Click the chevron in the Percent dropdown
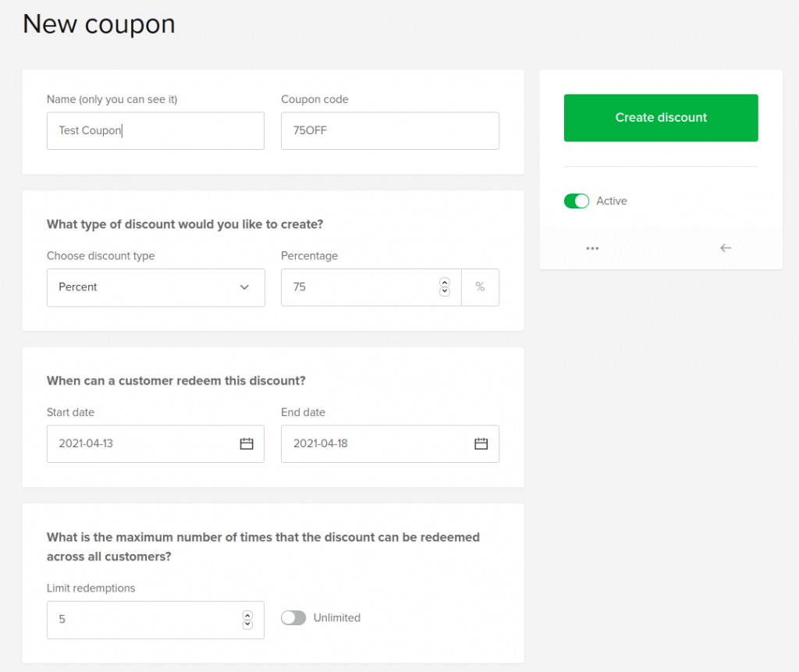Viewport: 799px width, 672px height. pyautogui.click(x=244, y=287)
